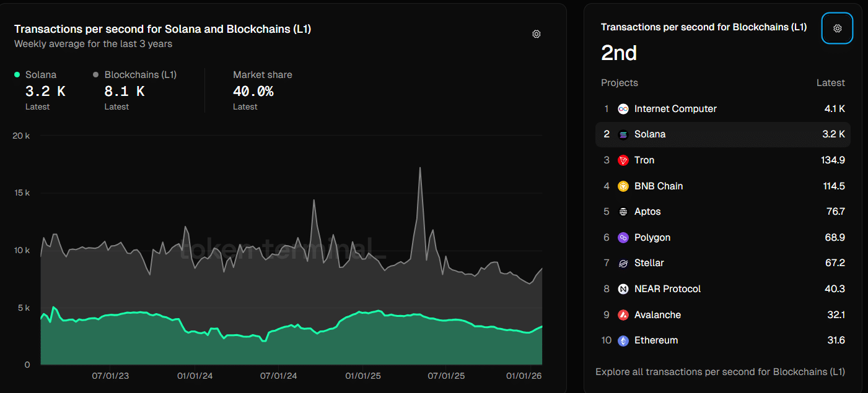This screenshot has width=868, height=393.
Task: Click the Ethereum logo in row 10
Action: [623, 340]
